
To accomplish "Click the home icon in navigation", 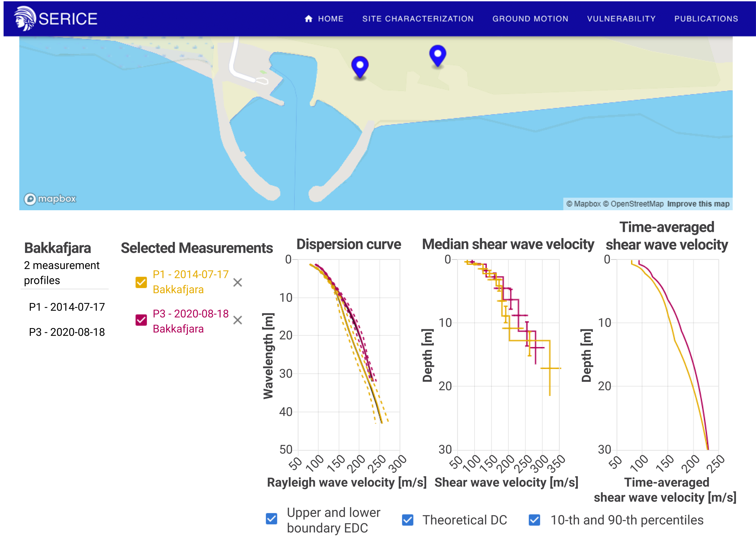I will pos(309,19).
